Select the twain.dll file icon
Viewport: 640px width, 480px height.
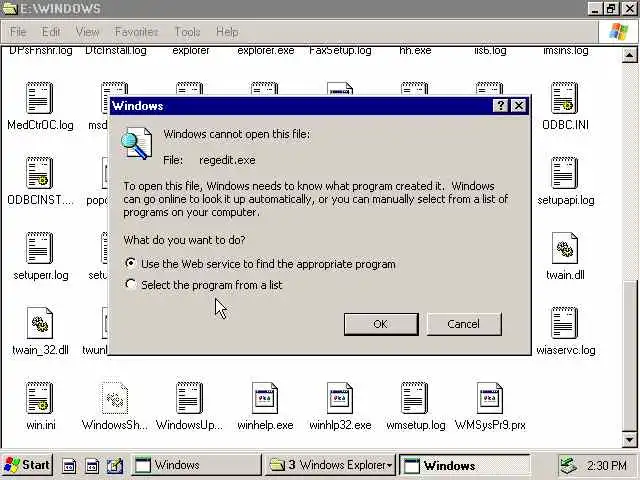tap(565, 248)
